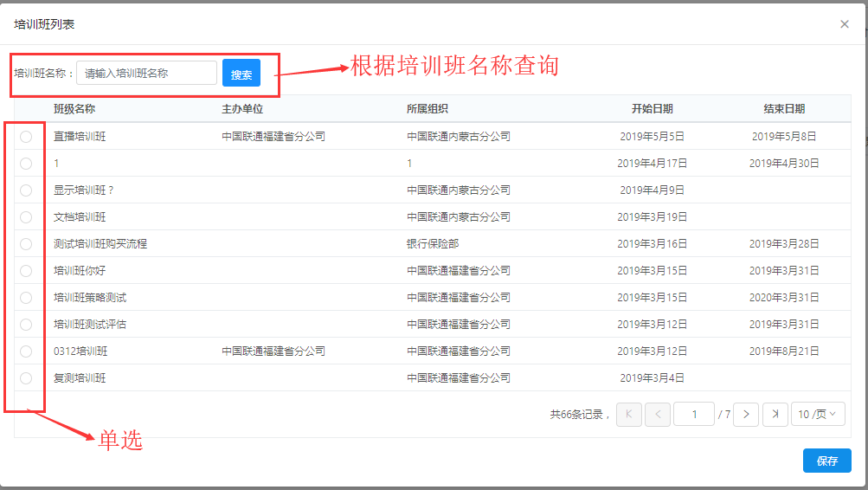
Task: Select the 直播培训班 radio button
Action: click(26, 137)
